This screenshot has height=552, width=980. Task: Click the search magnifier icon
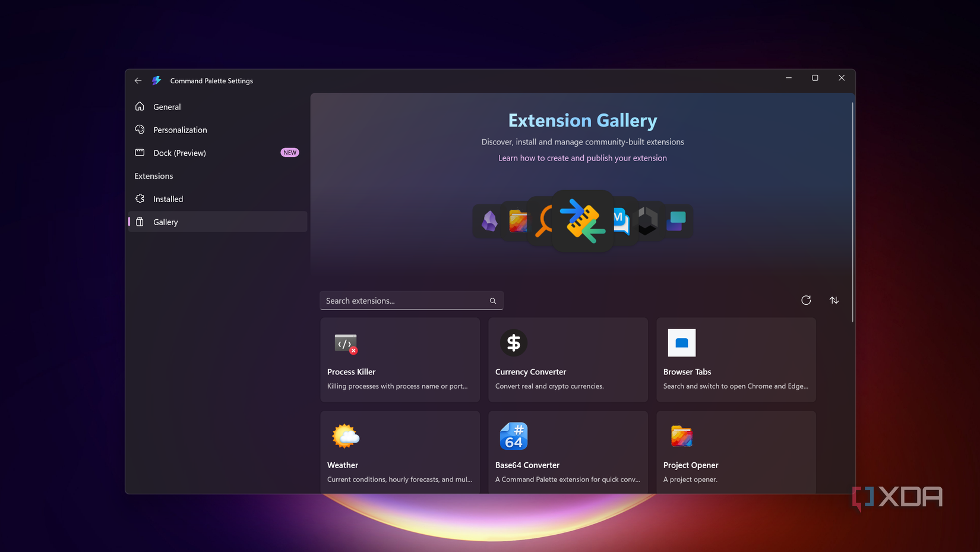(493, 301)
